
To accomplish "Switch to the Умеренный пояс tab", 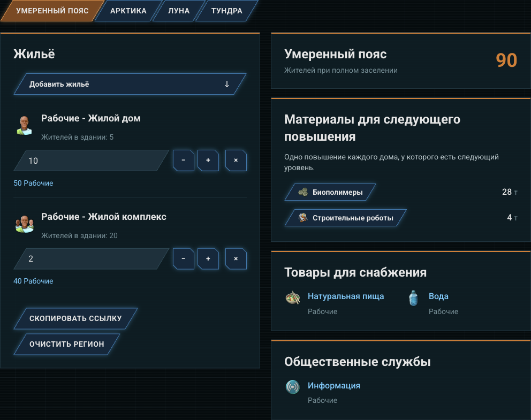I will pos(52,11).
